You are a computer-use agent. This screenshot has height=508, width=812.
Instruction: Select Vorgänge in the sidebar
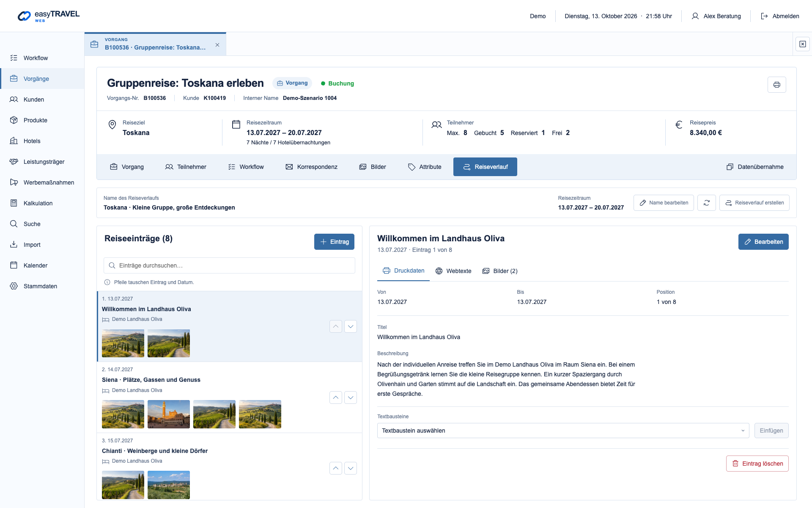pos(42,79)
